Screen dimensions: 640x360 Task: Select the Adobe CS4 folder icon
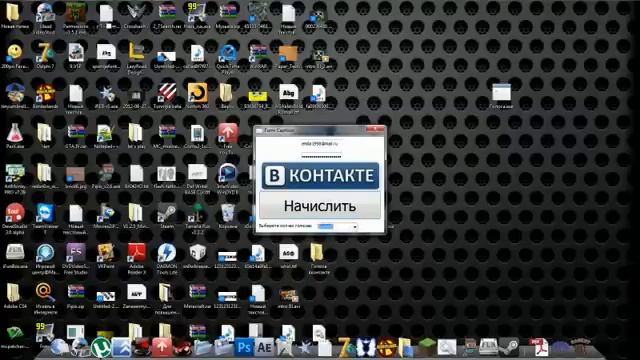[x=15, y=296]
